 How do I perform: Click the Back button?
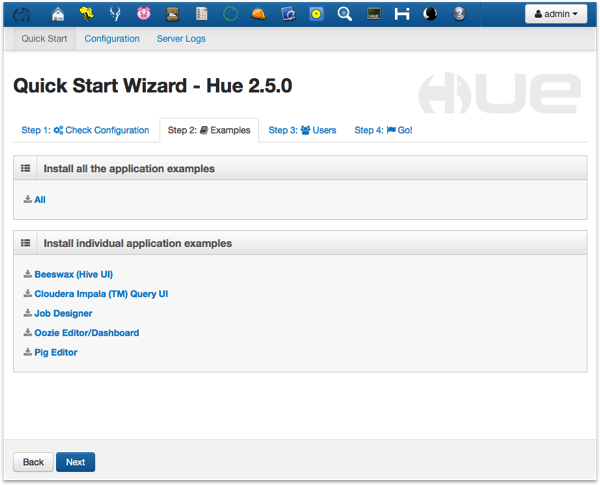tap(33, 462)
